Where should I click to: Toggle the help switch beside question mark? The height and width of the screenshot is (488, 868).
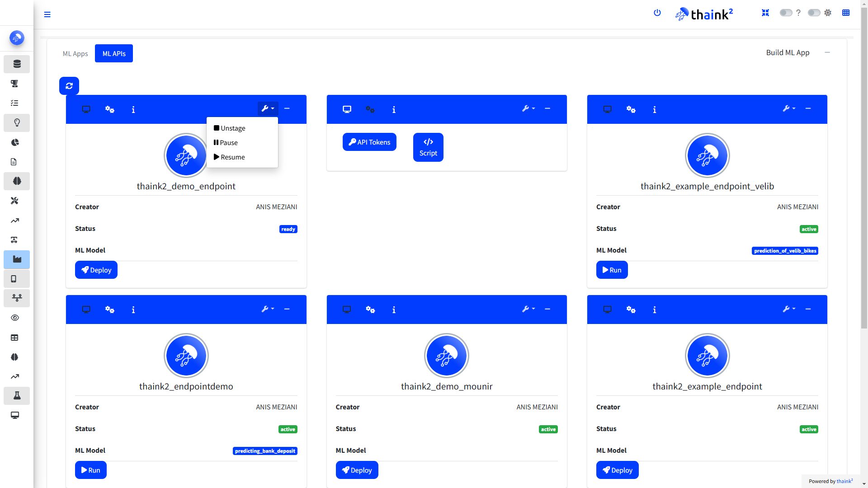pos(786,13)
